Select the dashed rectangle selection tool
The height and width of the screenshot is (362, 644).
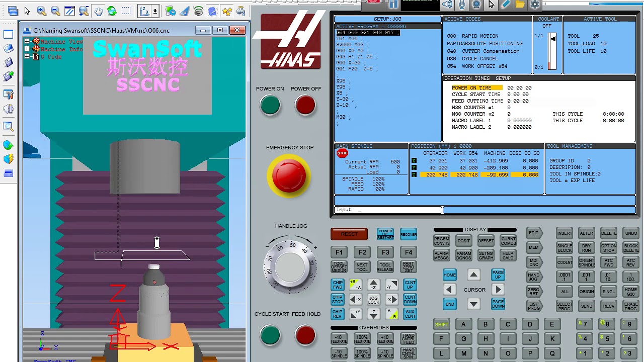126,11
